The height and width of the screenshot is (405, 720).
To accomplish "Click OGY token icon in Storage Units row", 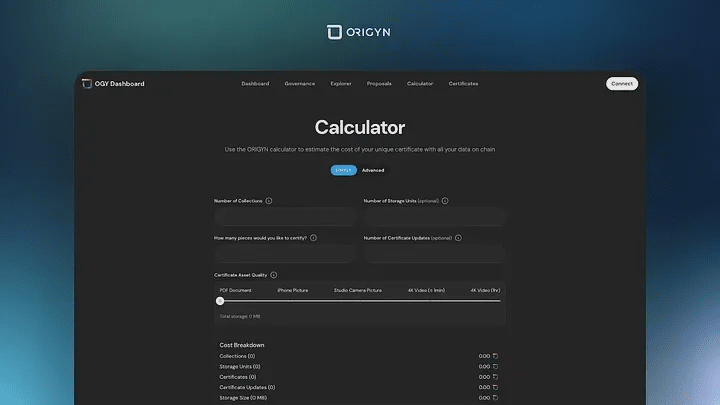I will [495, 366].
